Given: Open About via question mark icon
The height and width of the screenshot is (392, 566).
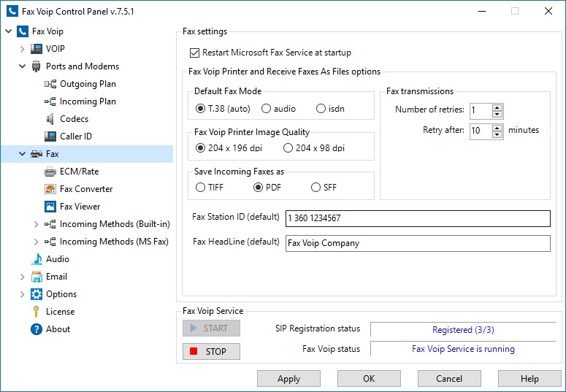Looking at the screenshot, I should 37,329.
